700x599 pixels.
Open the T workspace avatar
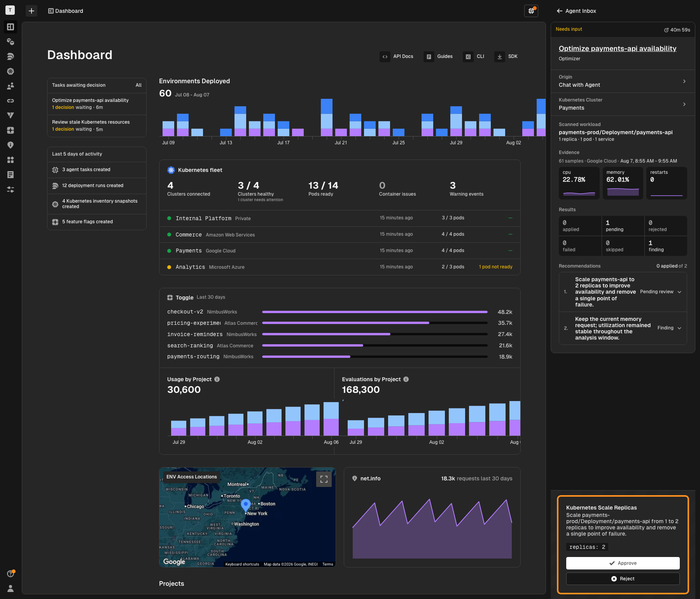10,11
